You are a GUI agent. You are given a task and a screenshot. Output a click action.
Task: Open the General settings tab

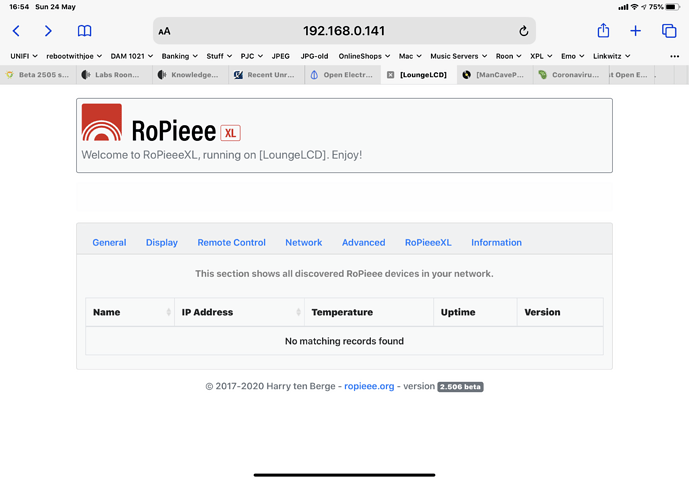(x=109, y=242)
